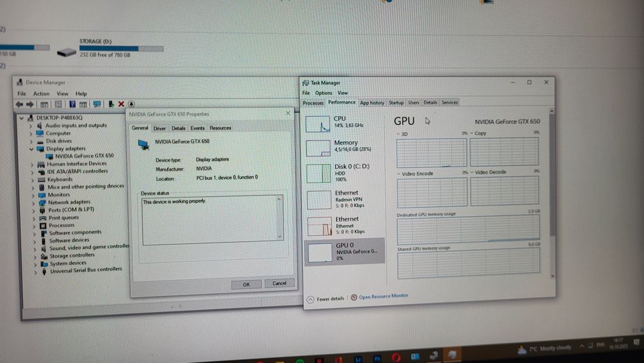Click the Dedicated GPU memory usage graph
Screen dimensions: 644x363
pos(468,229)
